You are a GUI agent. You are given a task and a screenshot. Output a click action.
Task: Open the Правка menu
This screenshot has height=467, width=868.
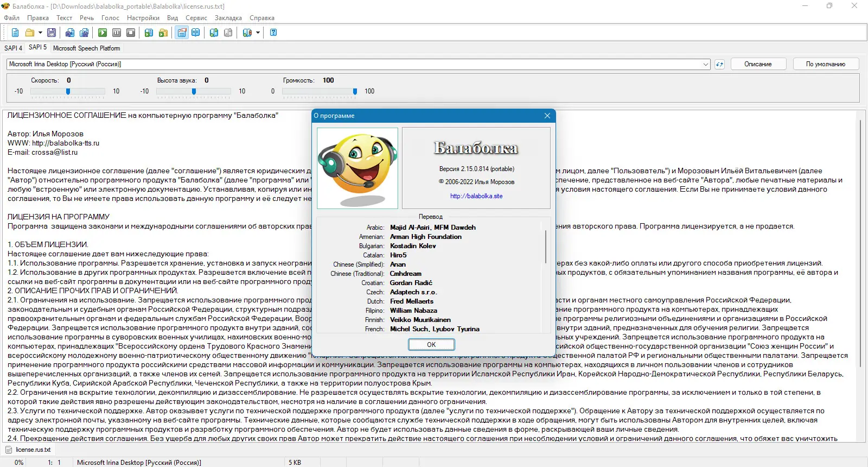[38, 18]
